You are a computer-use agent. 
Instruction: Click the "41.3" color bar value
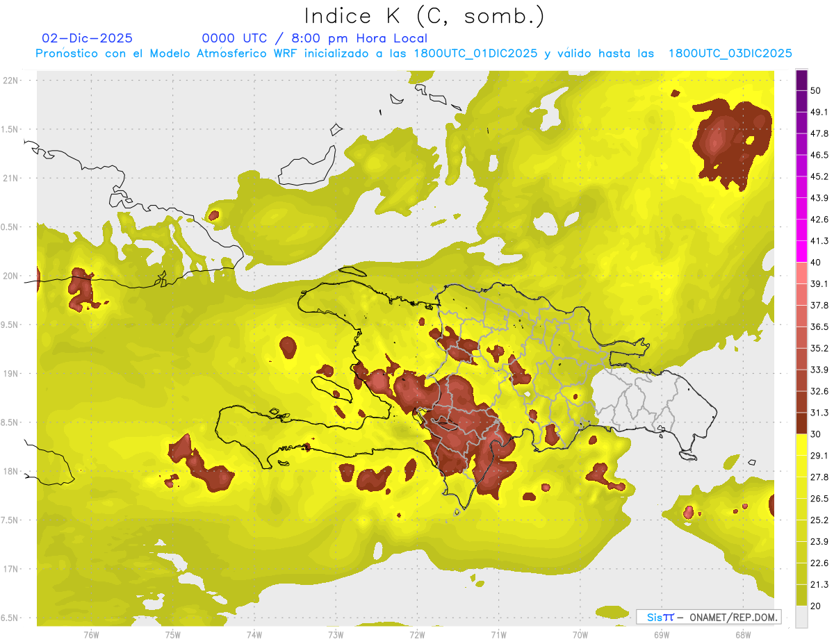click(819, 241)
